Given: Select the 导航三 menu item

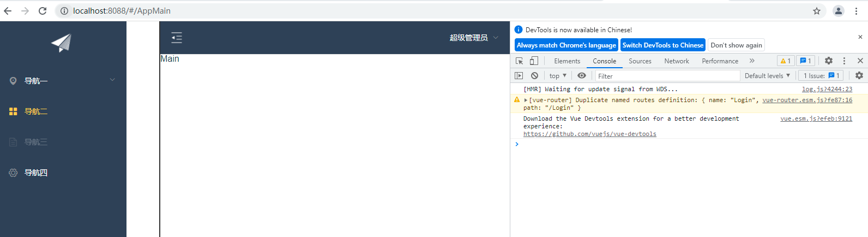Looking at the screenshot, I should [x=63, y=142].
